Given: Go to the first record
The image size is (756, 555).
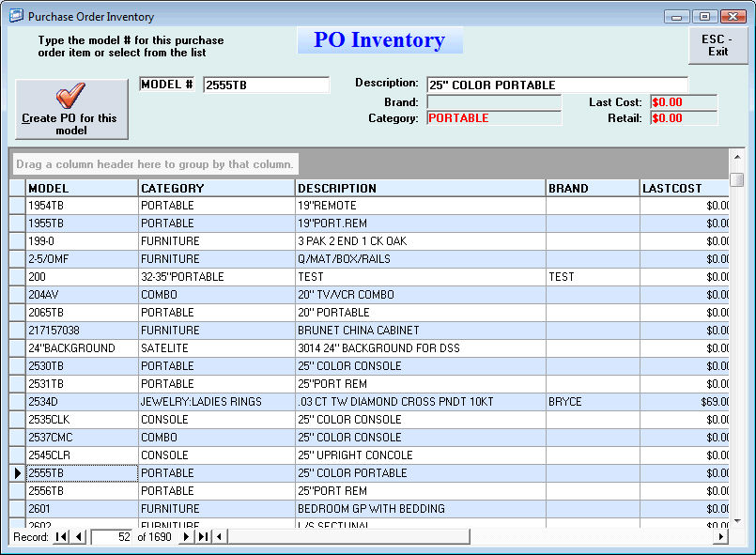Looking at the screenshot, I should (x=62, y=537).
